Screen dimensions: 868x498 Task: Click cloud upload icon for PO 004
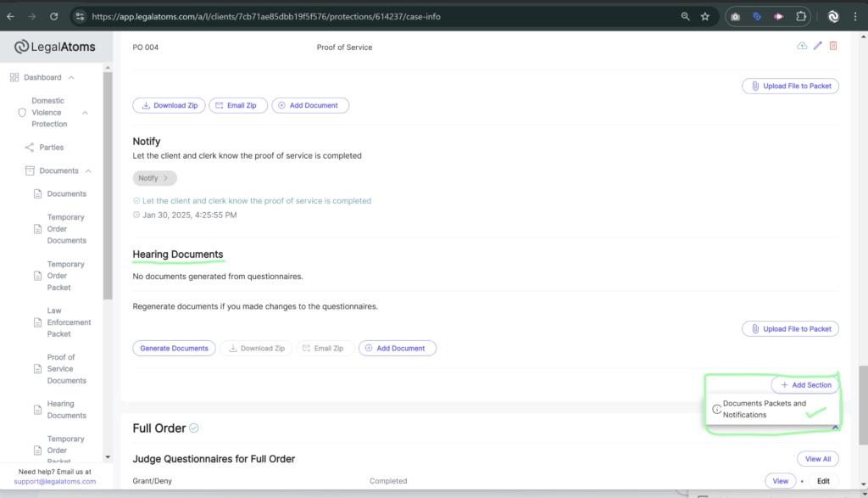tap(802, 46)
